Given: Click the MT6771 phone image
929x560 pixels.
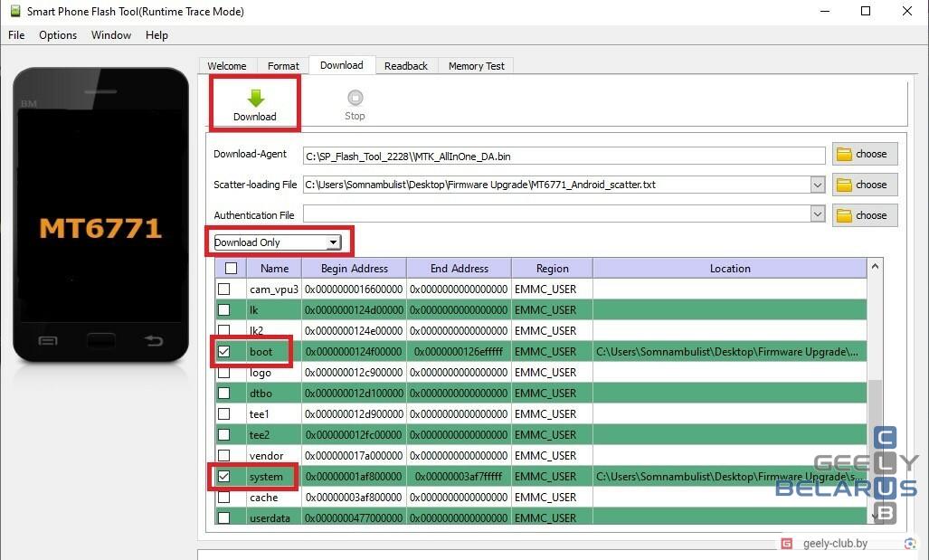Looking at the screenshot, I should [100, 215].
